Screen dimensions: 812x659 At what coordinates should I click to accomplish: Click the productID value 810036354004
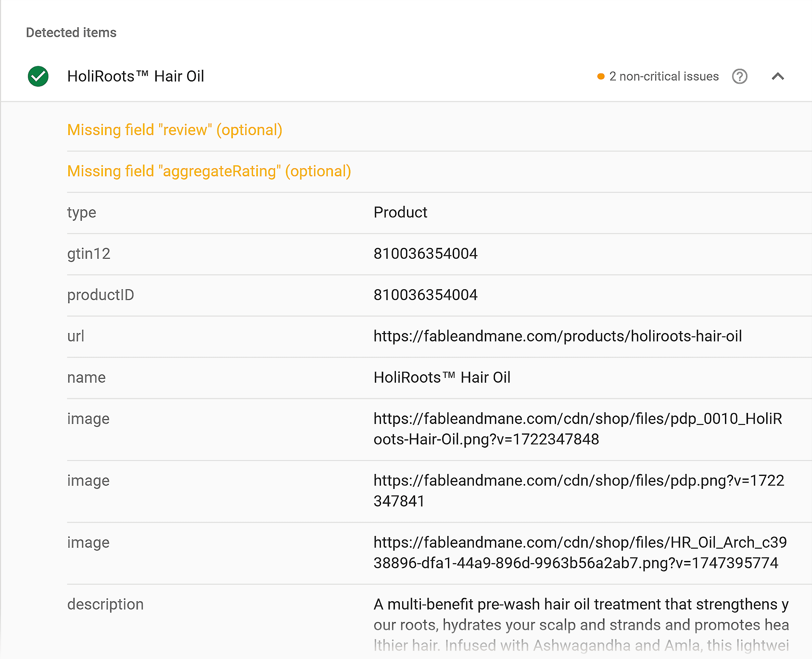tap(425, 295)
